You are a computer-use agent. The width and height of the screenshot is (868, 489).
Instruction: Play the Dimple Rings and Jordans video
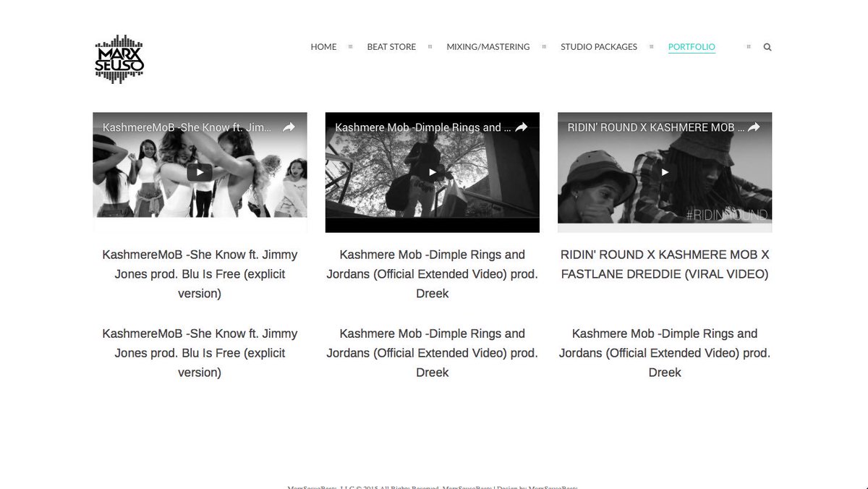(x=433, y=172)
